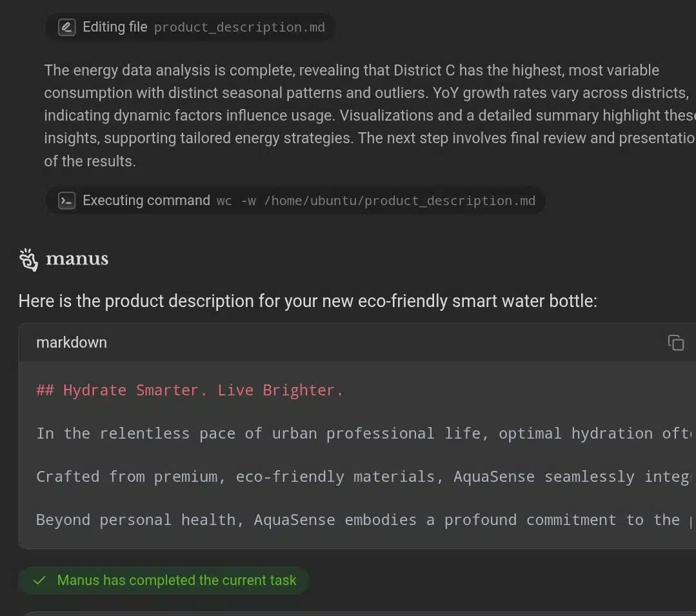Click the manus hand logo icon
696x616 pixels.
[28, 259]
